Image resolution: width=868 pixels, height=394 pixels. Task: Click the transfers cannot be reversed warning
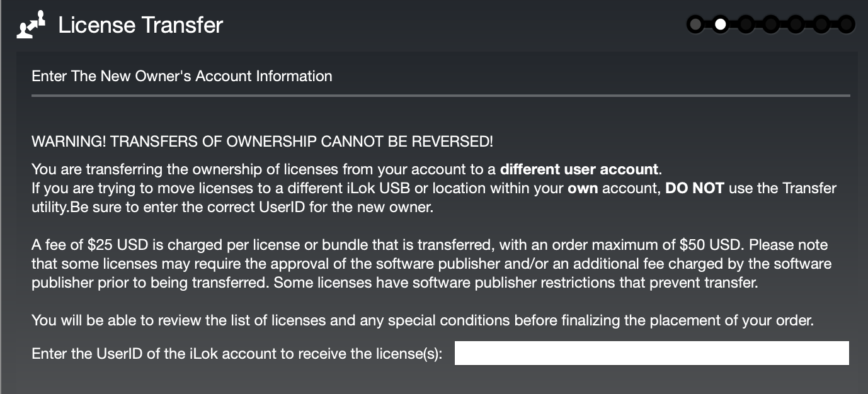(262, 142)
